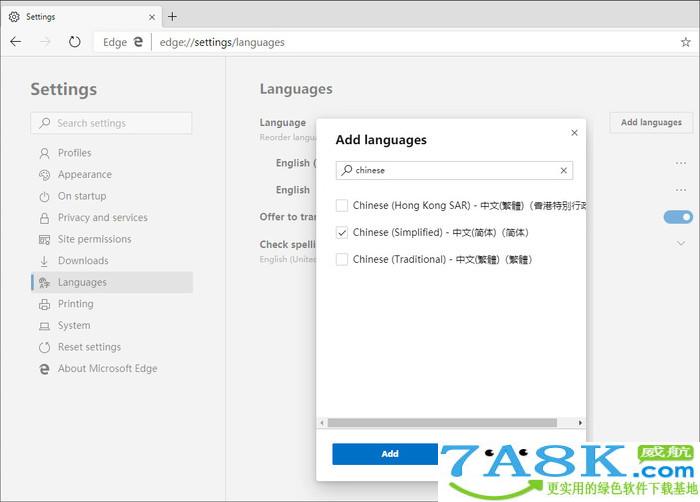Click the Reset settings circular icon
Screen dimensions: 700x502
(x=44, y=347)
